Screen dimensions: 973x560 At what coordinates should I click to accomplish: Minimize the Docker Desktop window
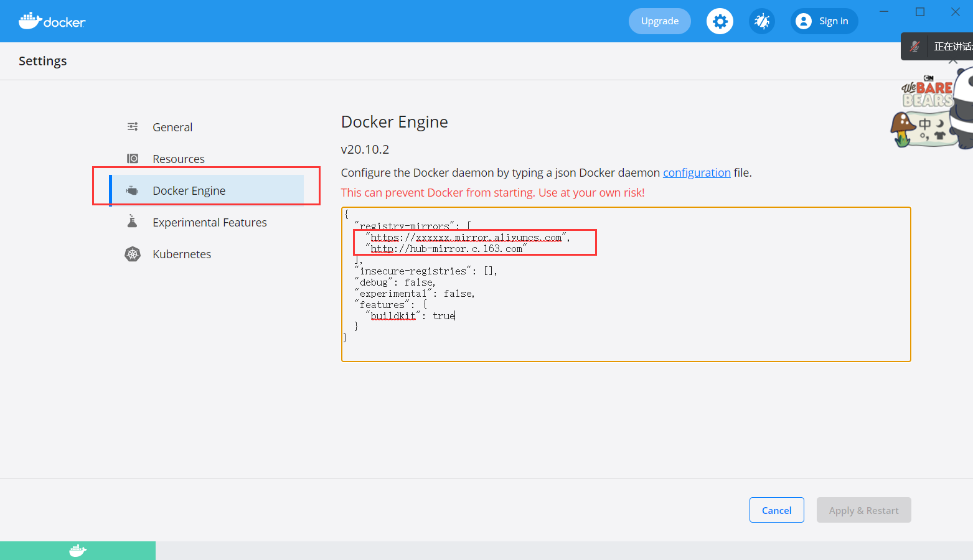pyautogui.click(x=884, y=12)
